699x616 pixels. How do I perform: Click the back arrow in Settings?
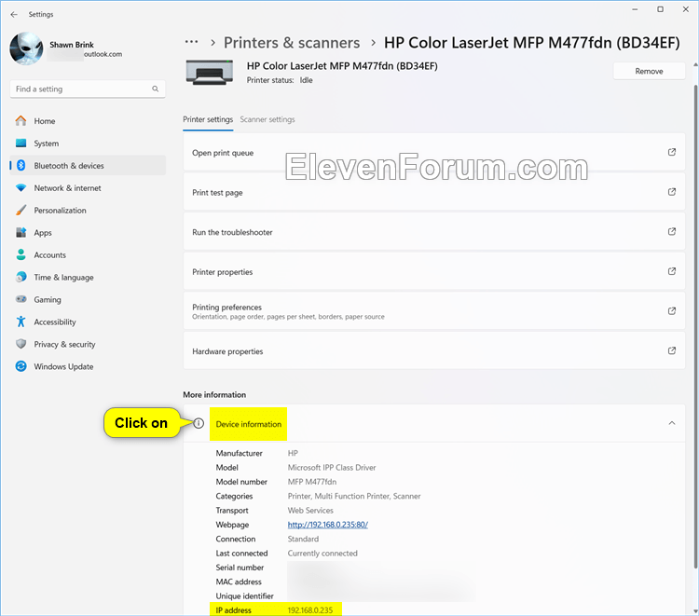[x=14, y=14]
